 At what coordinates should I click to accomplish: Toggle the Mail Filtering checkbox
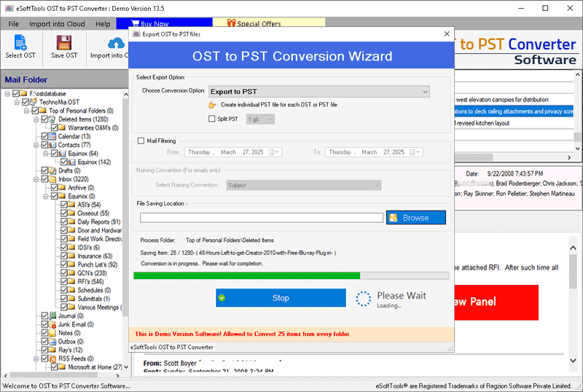(x=141, y=141)
